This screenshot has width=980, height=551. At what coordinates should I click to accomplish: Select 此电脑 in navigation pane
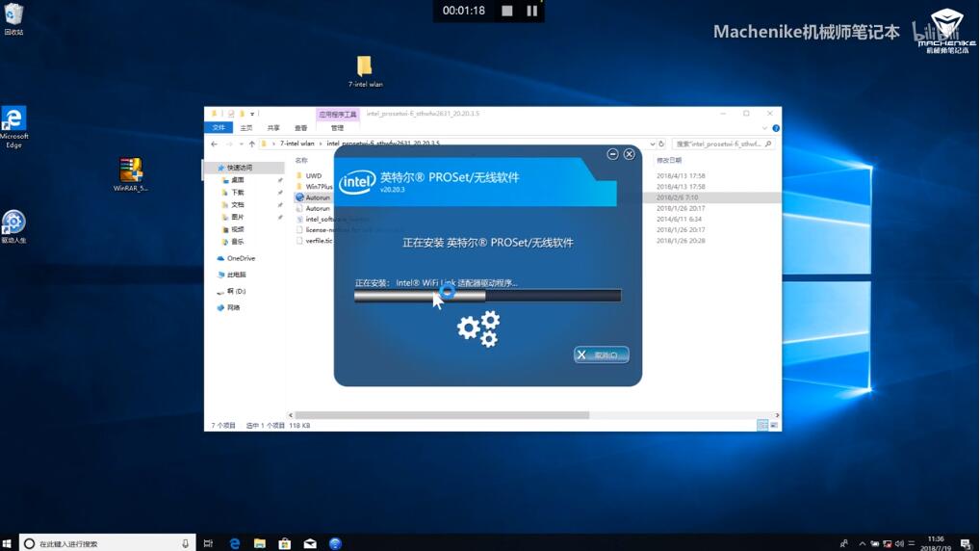[x=236, y=275]
